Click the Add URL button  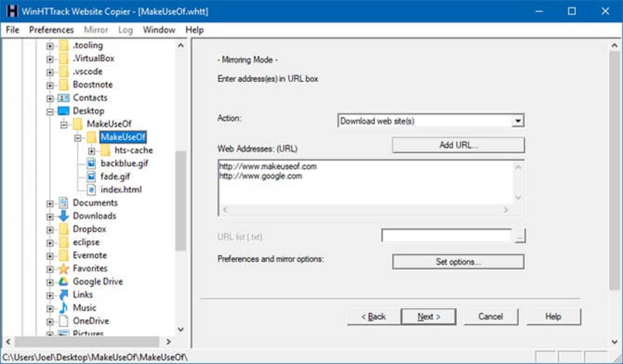[458, 145]
